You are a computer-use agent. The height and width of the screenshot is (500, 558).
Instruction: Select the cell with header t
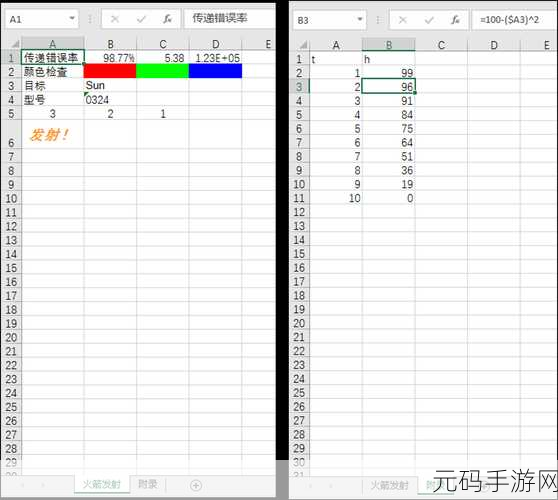[x=336, y=59]
